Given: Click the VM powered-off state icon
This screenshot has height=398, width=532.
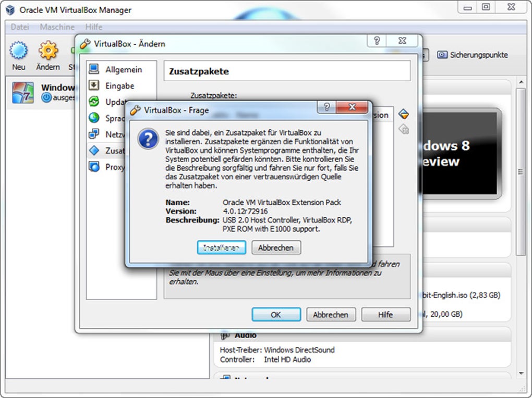Looking at the screenshot, I should (46, 97).
